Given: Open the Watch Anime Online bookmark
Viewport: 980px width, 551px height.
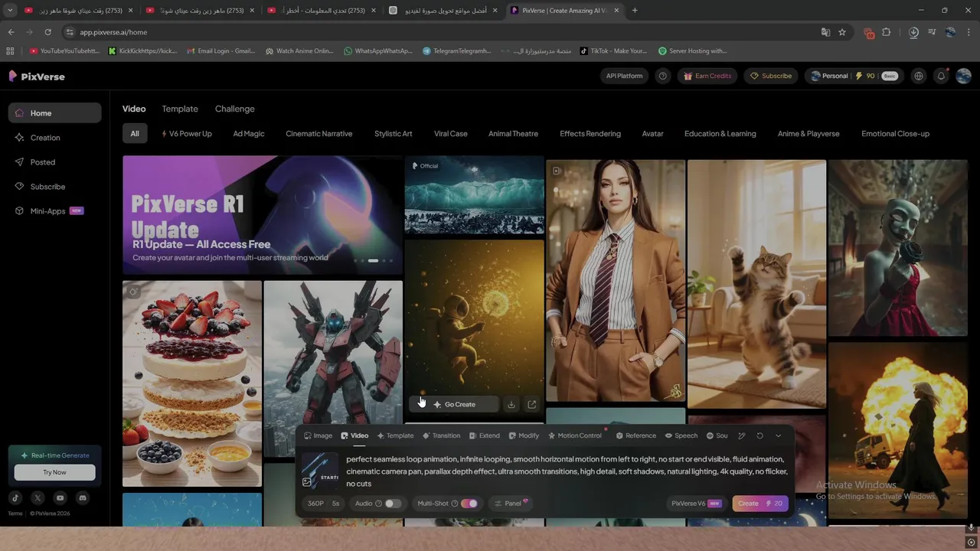Looking at the screenshot, I should [x=299, y=51].
